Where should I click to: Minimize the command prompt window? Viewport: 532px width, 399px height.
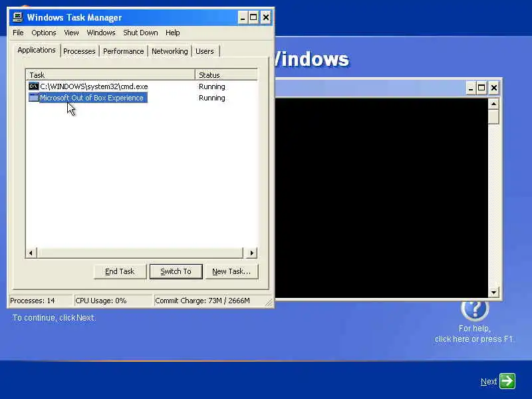click(x=470, y=88)
